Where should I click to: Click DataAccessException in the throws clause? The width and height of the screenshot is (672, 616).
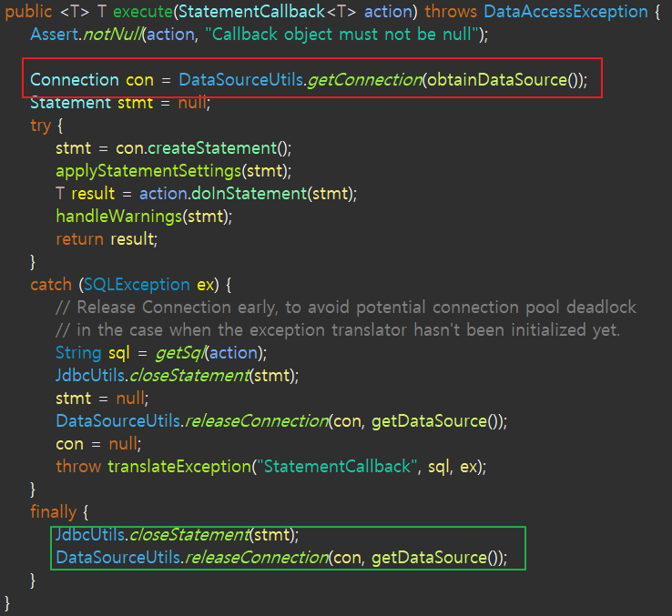point(565,12)
